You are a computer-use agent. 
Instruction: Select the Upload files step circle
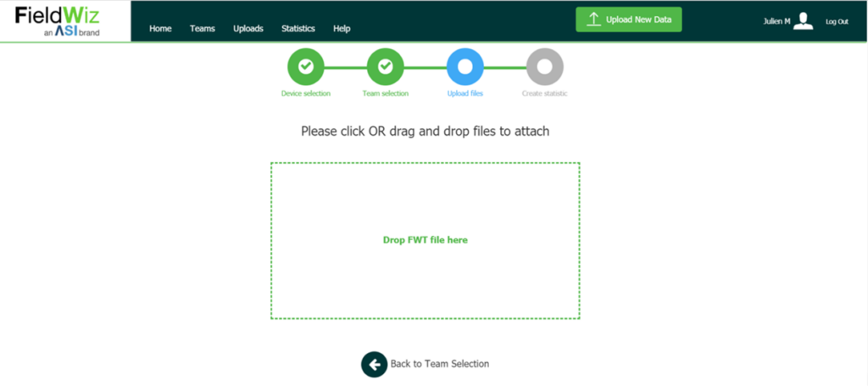click(465, 66)
